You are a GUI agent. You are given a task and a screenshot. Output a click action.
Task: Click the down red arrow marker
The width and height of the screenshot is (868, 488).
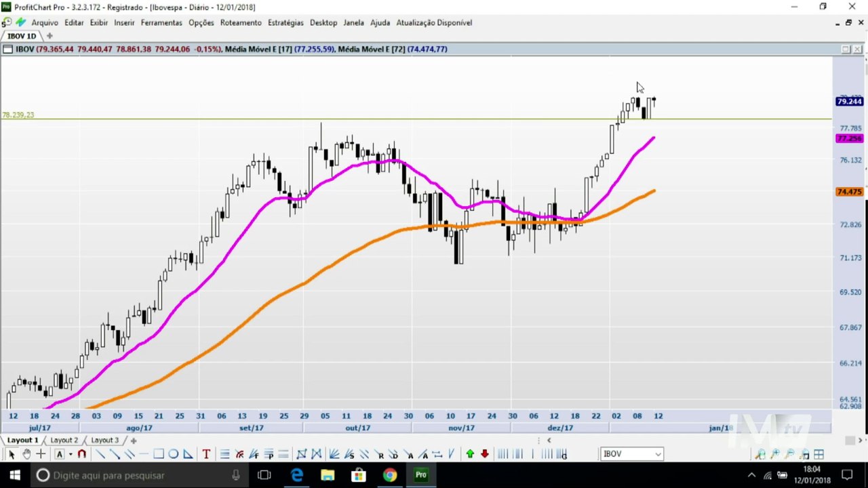(485, 454)
